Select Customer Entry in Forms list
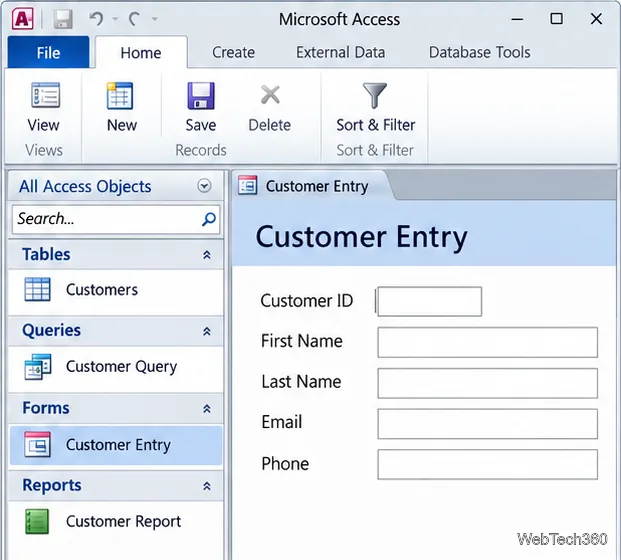Screen dimensions: 621x560 [115, 445]
